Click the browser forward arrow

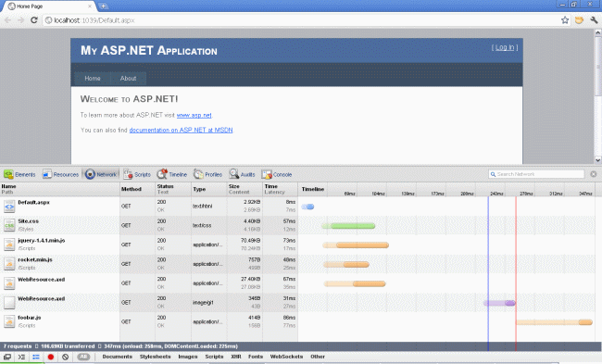coord(20,20)
